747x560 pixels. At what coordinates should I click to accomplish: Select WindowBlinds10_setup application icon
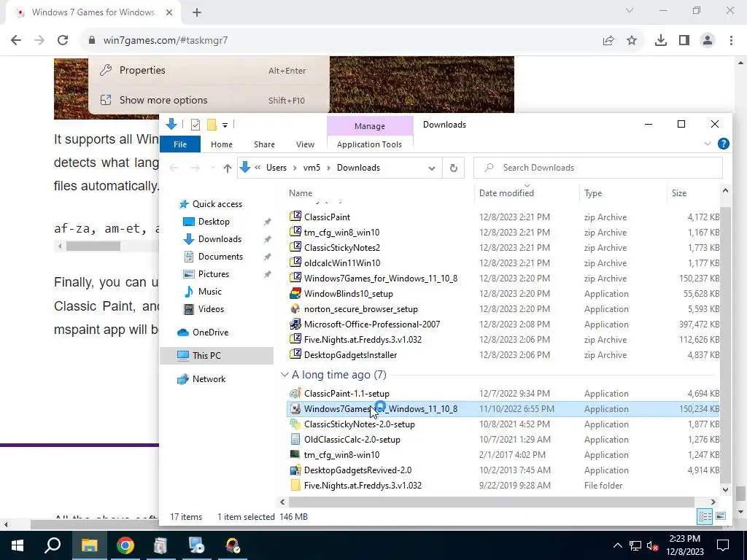pos(295,293)
